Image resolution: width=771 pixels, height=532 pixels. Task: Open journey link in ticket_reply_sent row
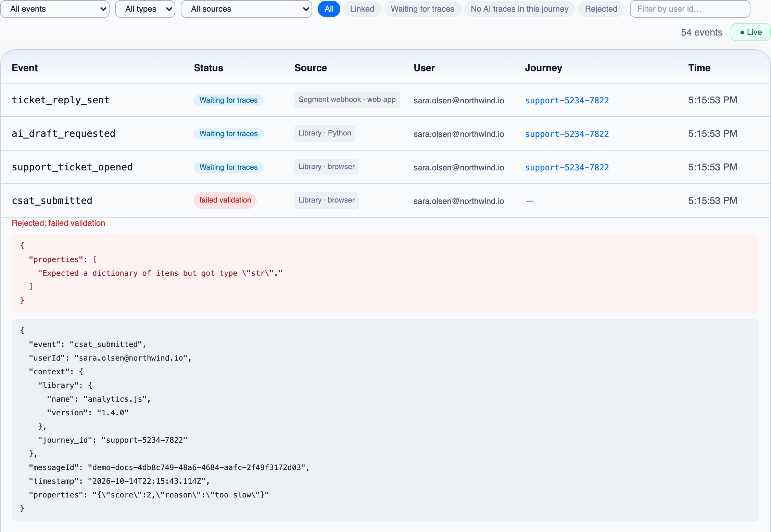tap(567, 100)
